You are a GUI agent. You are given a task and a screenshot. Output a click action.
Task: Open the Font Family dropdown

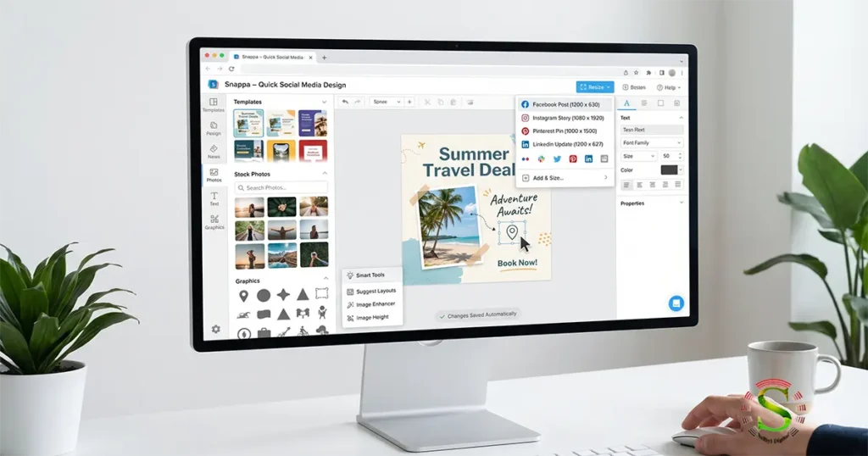coord(652,142)
